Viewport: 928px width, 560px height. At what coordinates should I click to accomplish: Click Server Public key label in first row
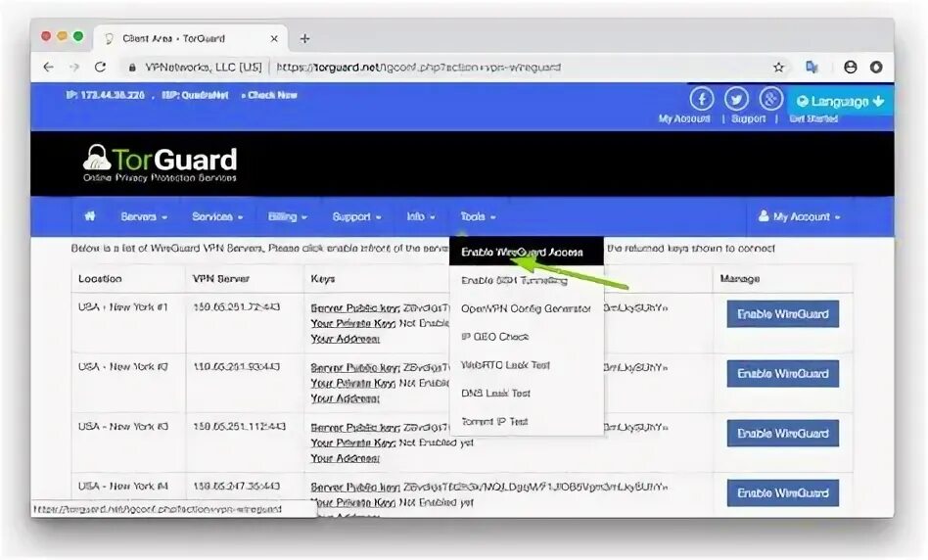355,308
